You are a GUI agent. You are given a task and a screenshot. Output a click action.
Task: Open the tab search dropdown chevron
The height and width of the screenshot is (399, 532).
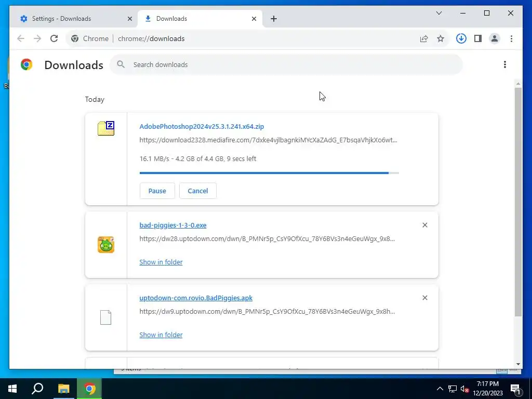pyautogui.click(x=438, y=13)
